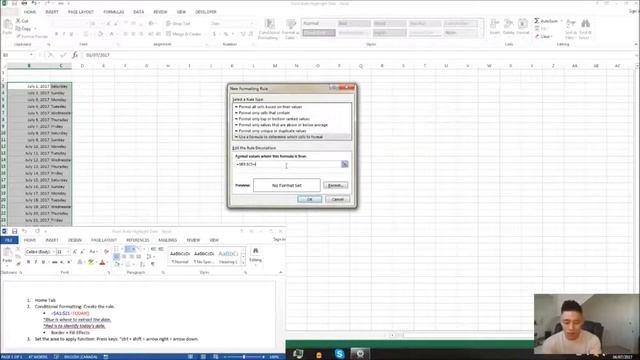Click the Format button in the rule dialog
Viewport: 640px width, 360px height.
click(x=336, y=185)
